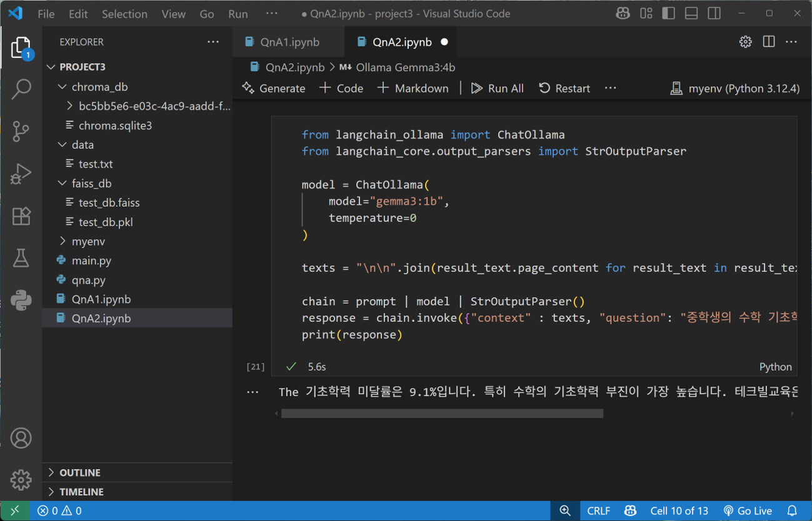Open the notebook settings gear icon
The width and height of the screenshot is (812, 521).
[x=745, y=42]
